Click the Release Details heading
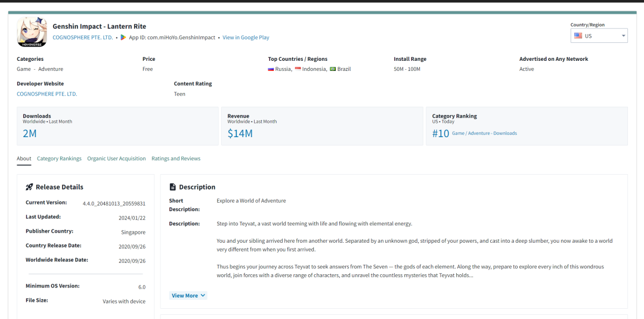The image size is (644, 319). coord(60,187)
